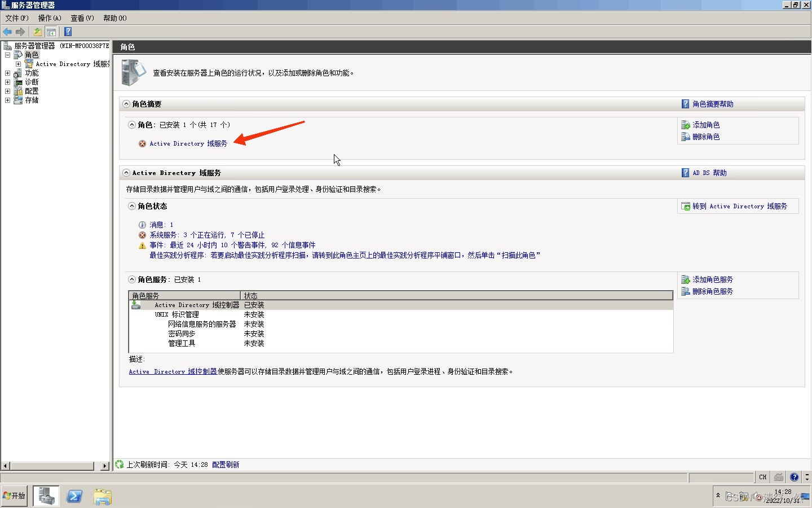Click the 角色摘要帮助 link

713,104
